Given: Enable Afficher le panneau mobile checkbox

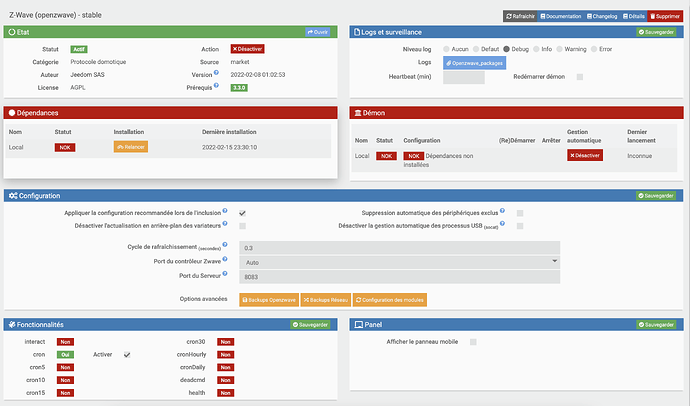Looking at the screenshot, I should pos(473,342).
